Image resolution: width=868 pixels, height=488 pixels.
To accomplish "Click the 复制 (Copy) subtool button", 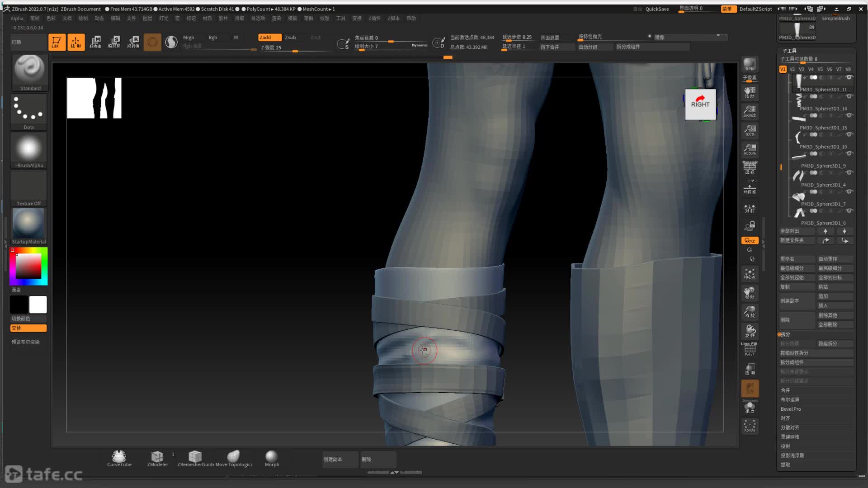I will [797, 287].
